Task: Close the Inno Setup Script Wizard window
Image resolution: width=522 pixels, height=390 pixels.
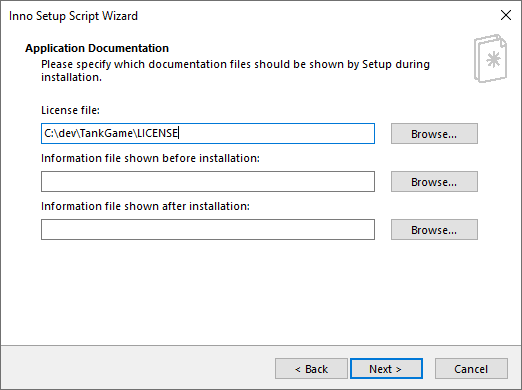Action: pos(506,15)
